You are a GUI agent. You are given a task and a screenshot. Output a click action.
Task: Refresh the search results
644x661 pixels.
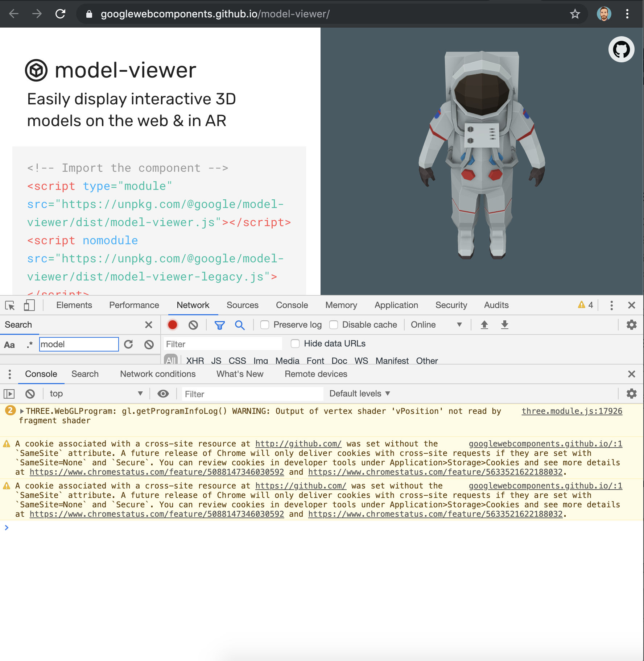pyautogui.click(x=128, y=344)
